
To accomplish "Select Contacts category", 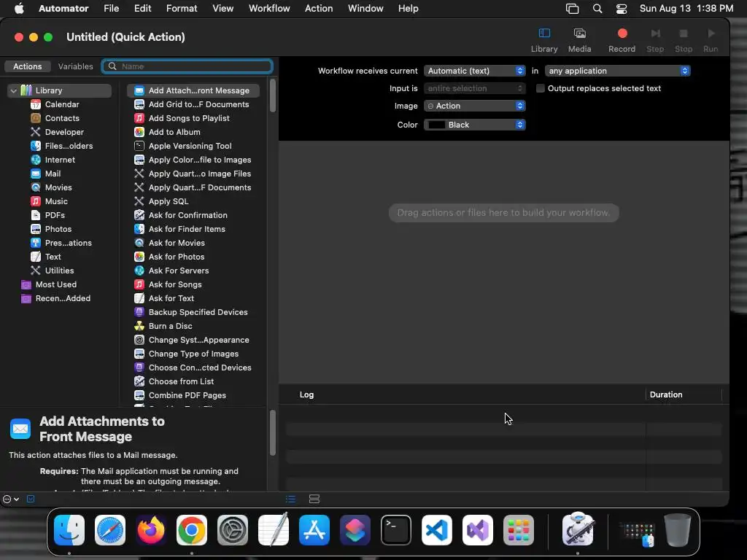I will point(61,118).
